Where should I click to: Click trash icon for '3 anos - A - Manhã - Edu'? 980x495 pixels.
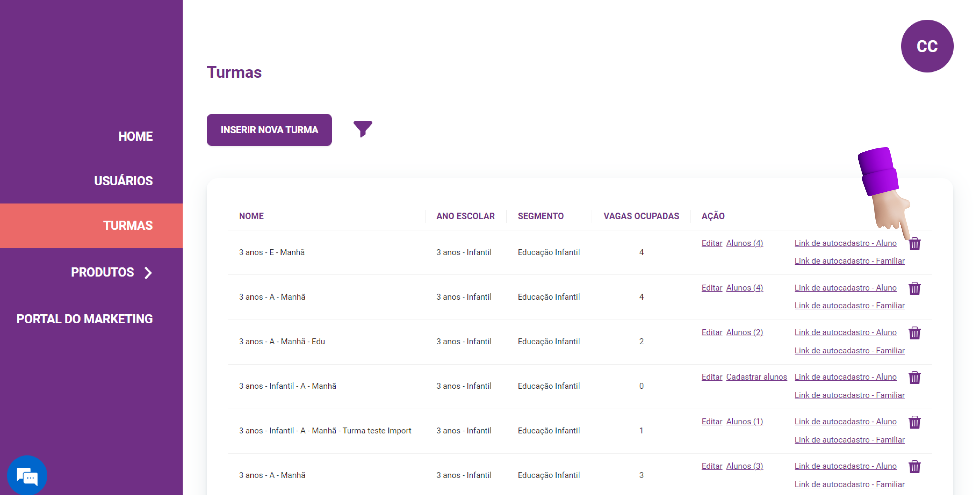914,333
